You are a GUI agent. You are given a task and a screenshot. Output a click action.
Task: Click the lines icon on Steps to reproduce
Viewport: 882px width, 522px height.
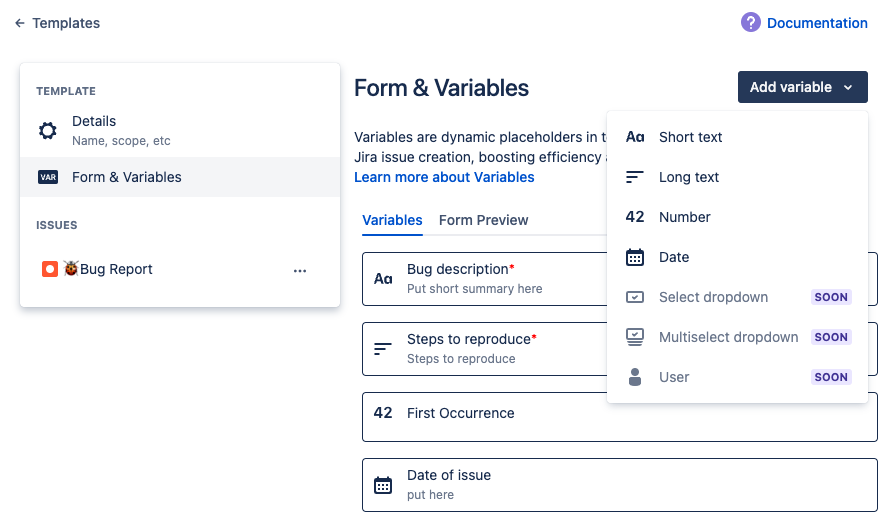[383, 349]
